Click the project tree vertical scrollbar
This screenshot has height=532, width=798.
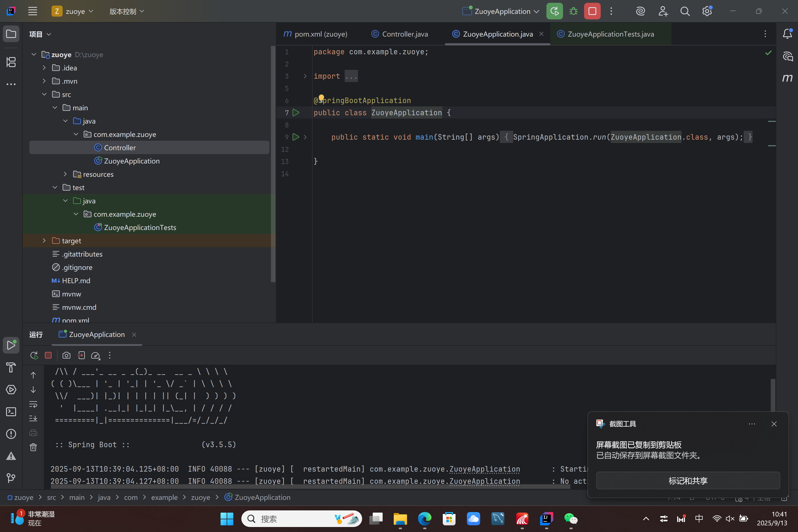pos(273,163)
